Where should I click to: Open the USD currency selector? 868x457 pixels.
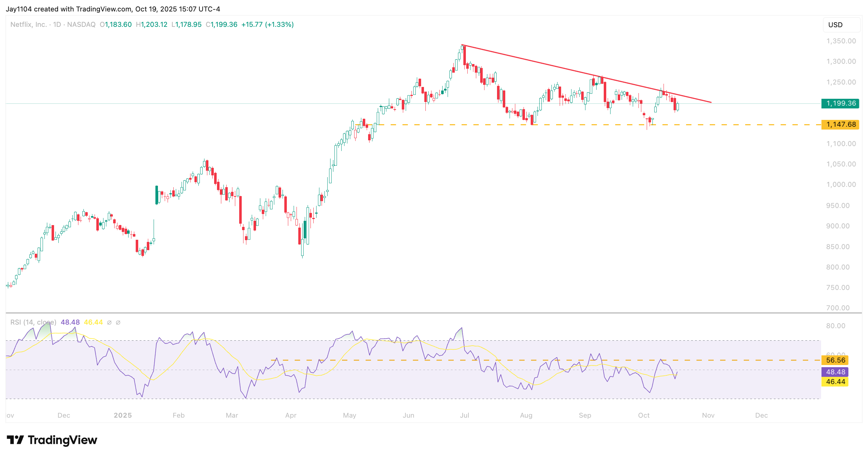[x=839, y=25]
